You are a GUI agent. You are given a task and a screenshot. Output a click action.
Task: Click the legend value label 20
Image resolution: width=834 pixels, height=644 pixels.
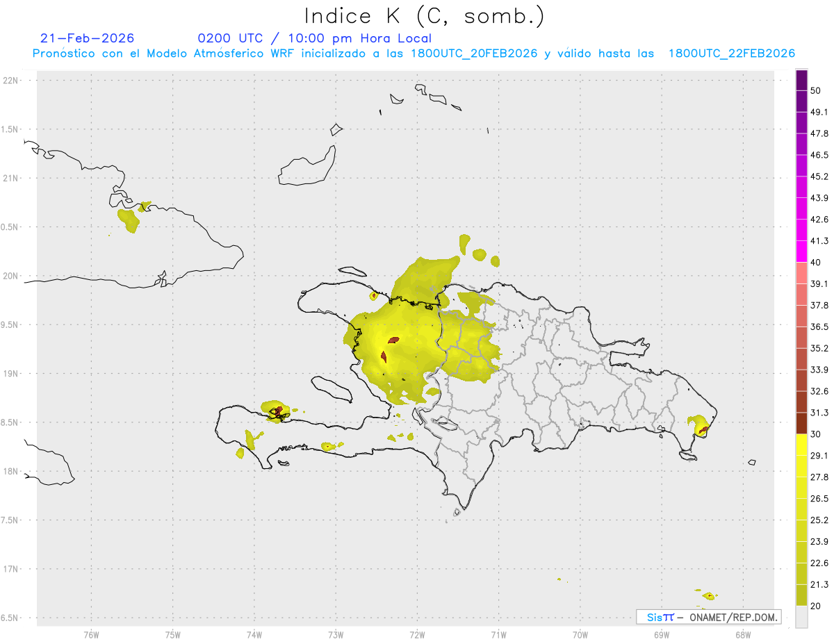click(x=815, y=606)
